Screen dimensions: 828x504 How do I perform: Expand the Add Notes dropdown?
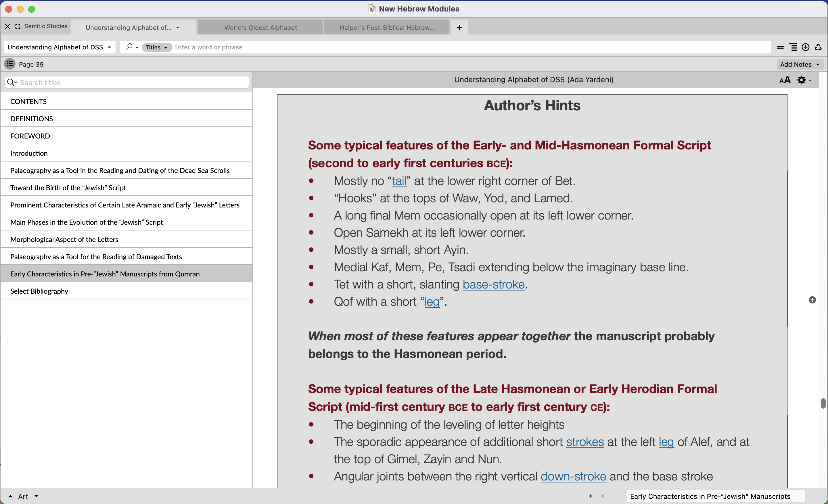point(800,64)
